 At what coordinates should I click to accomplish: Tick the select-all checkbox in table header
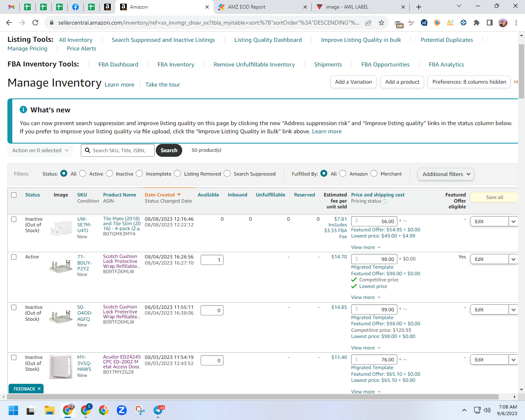[x=14, y=195]
